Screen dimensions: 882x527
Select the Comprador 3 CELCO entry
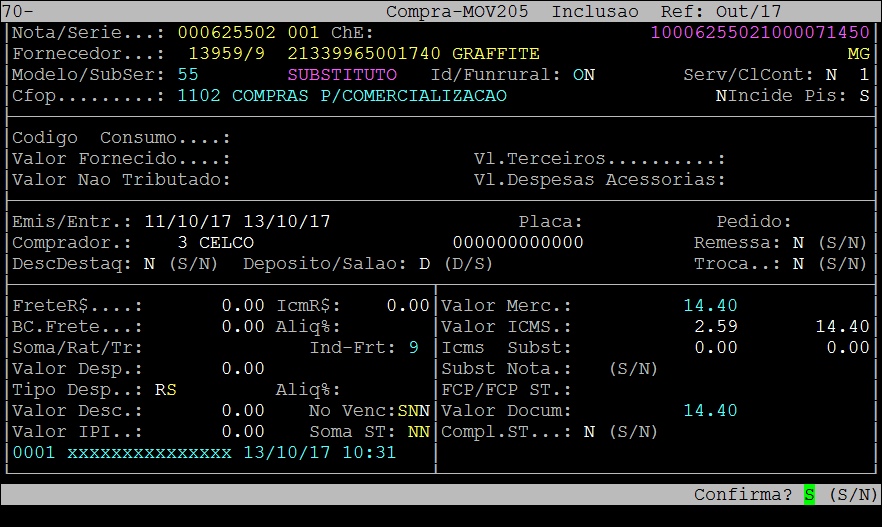tap(215, 243)
